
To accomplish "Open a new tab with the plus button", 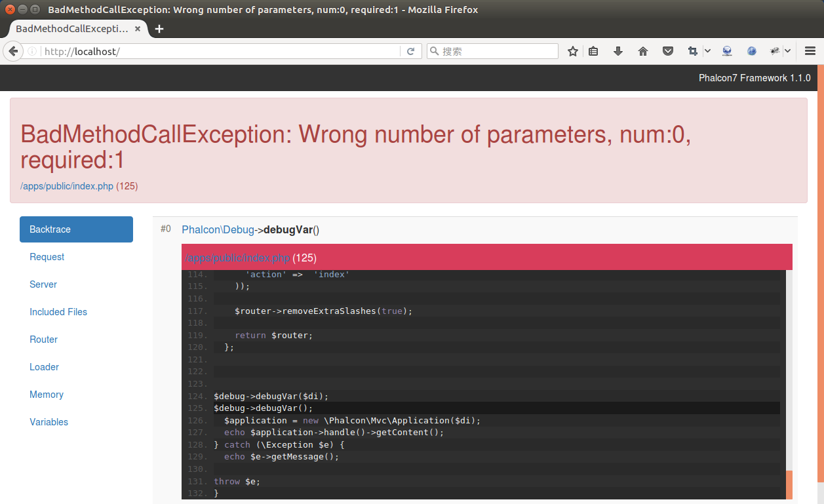I will 159,29.
